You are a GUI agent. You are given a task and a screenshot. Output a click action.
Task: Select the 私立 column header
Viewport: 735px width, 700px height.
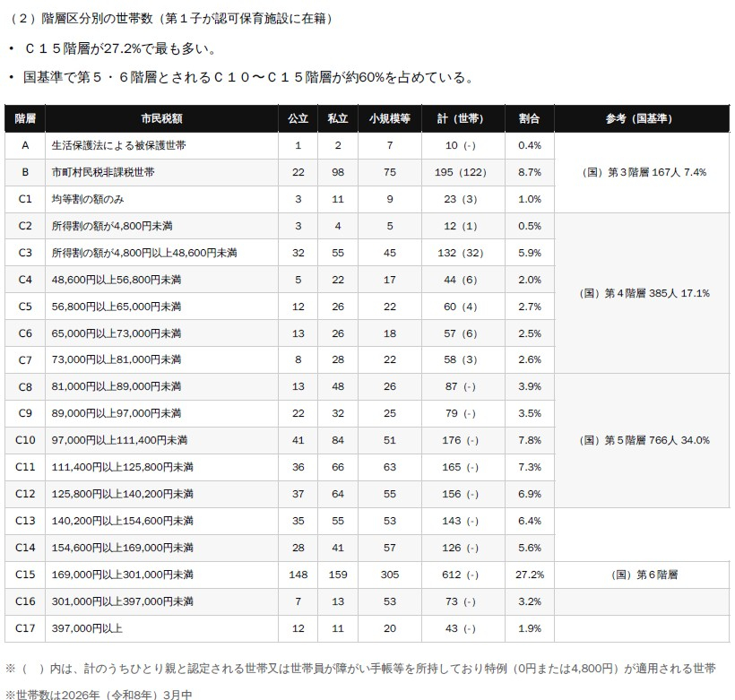[338, 118]
